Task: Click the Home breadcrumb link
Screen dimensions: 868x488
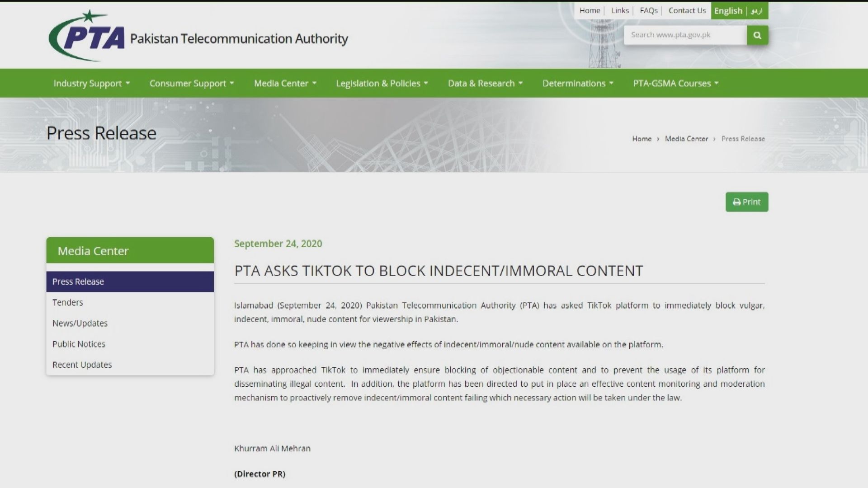Action: pos(642,139)
